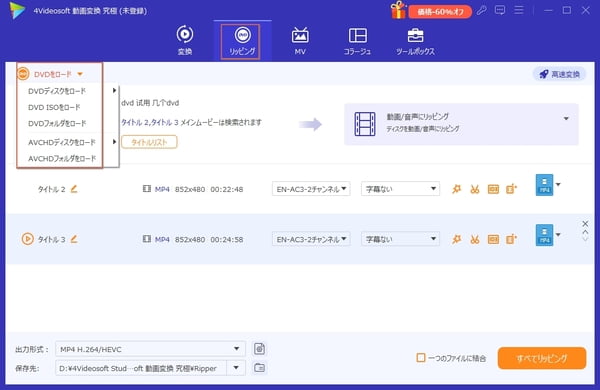Choose AVCHDディスクをロード menu entry
Viewport: 600px width, 390px height.
click(62, 142)
